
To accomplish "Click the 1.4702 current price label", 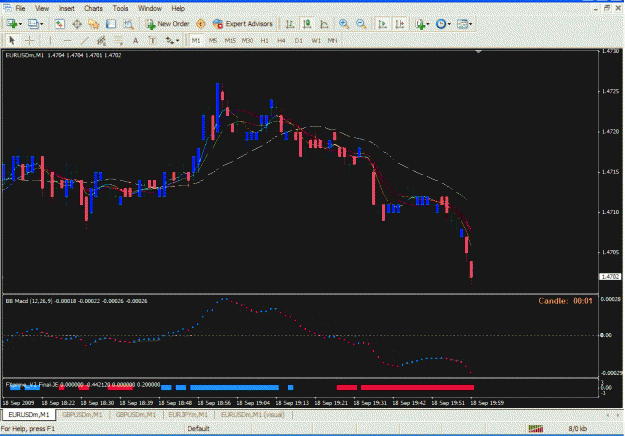I will pos(610,277).
